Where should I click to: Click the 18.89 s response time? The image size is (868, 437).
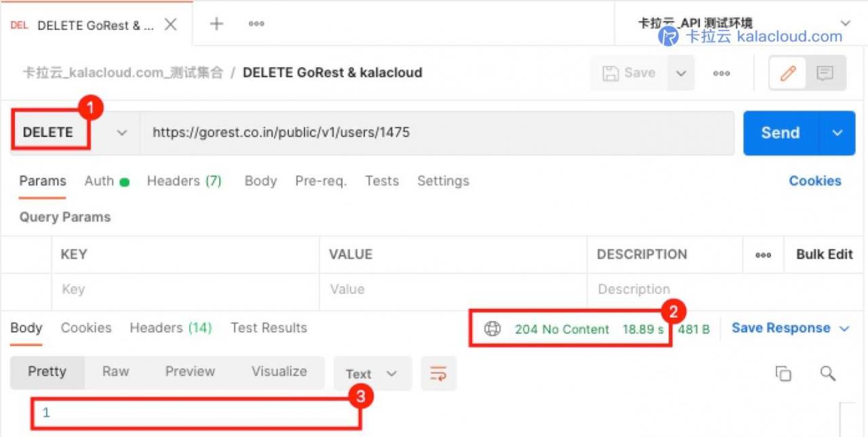pos(643,330)
